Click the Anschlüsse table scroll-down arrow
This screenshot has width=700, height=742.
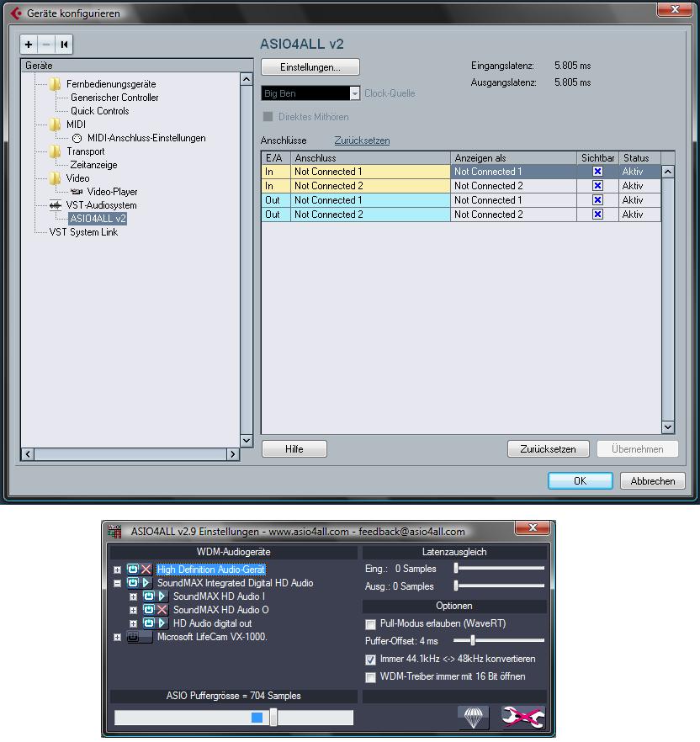point(668,427)
